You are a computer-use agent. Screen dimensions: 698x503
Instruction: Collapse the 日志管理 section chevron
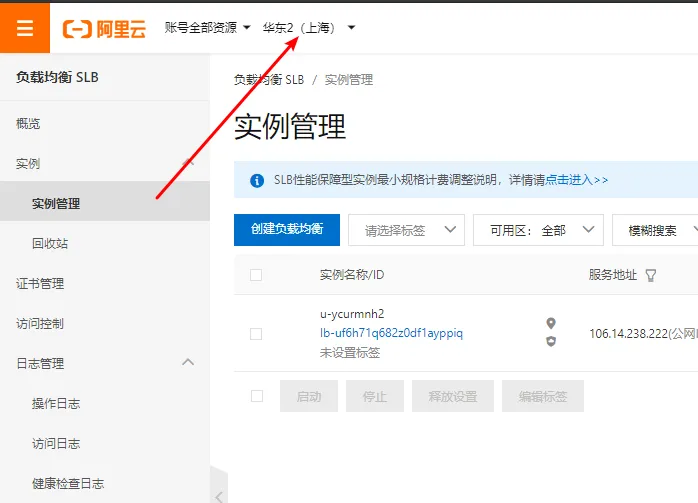(188, 362)
